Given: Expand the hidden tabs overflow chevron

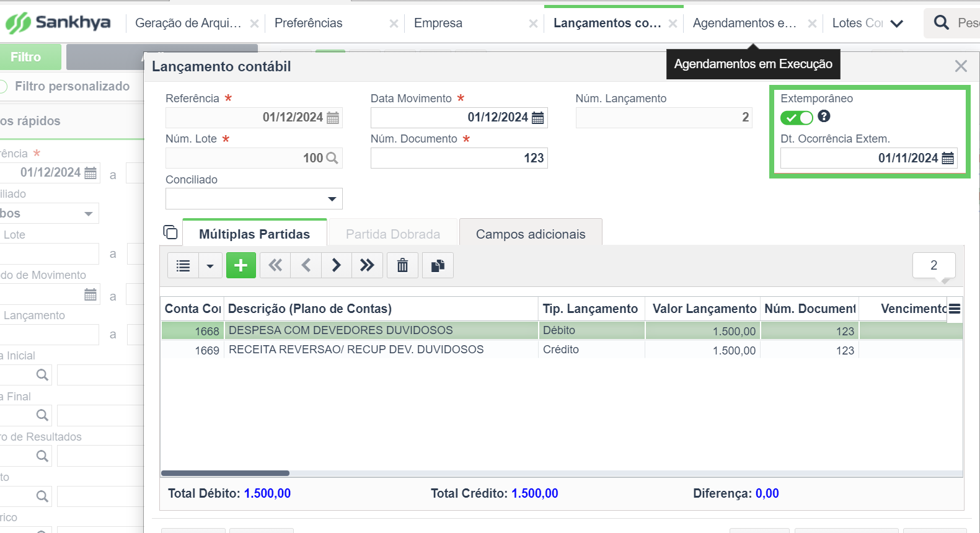Looking at the screenshot, I should pyautogui.click(x=896, y=24).
